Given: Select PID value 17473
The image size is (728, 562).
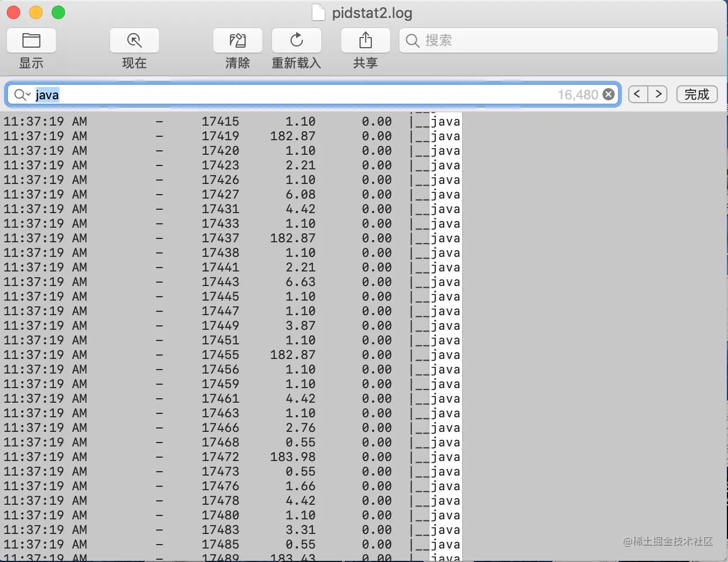Looking at the screenshot, I should (220, 471).
